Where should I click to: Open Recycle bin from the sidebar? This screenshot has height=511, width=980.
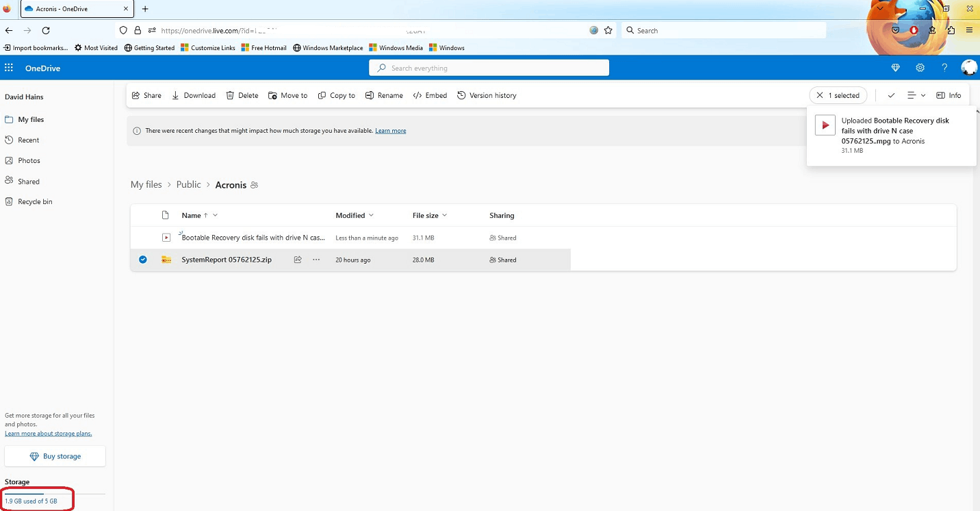click(x=34, y=201)
